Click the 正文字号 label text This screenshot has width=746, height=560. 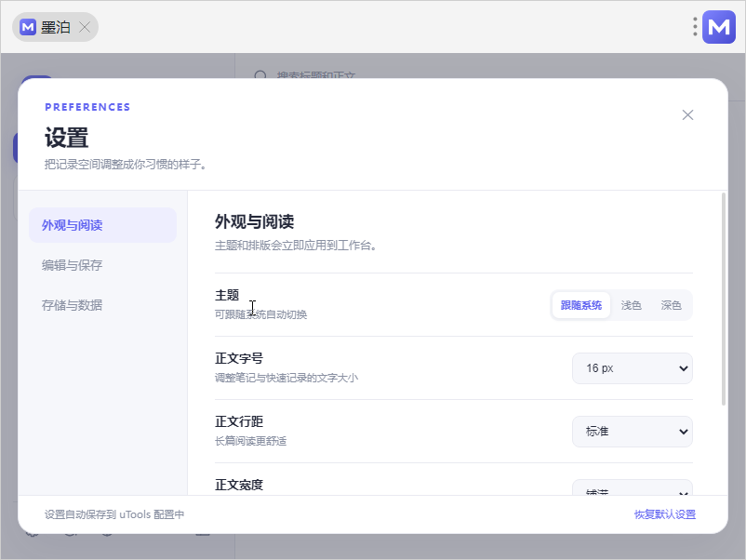239,358
